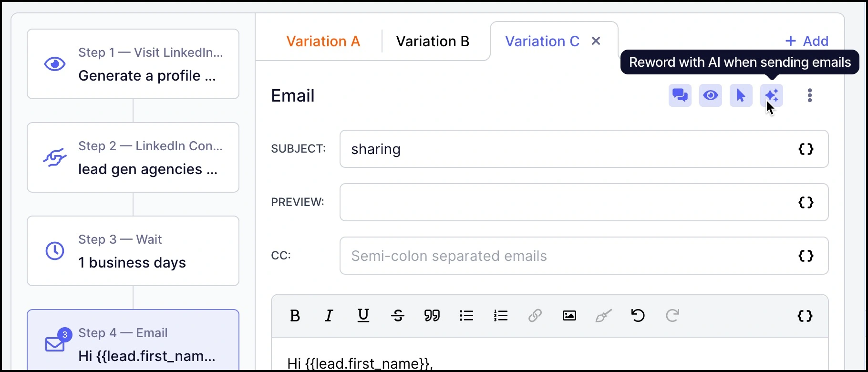This screenshot has height=372, width=868.
Task: Select Step 4 Email card
Action: point(133,341)
